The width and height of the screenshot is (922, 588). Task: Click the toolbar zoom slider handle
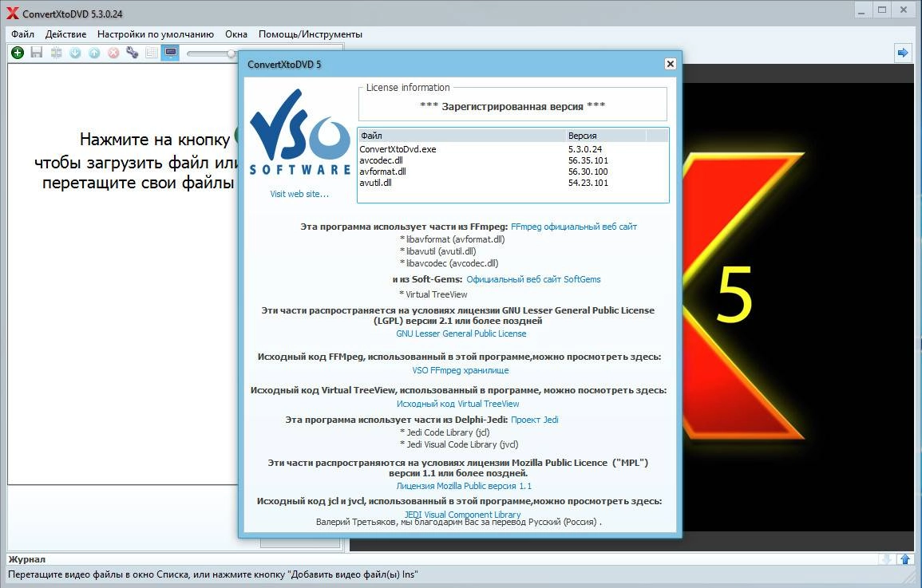pos(231,53)
